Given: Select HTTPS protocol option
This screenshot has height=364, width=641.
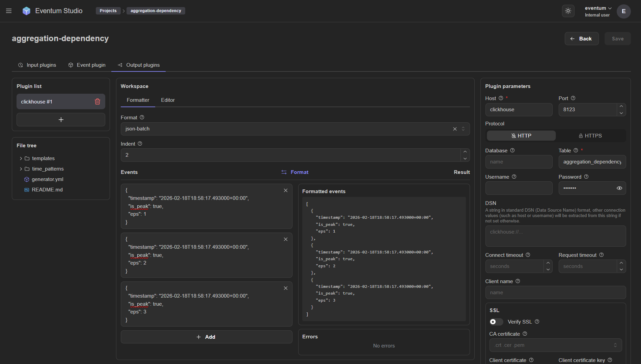Looking at the screenshot, I should coord(590,135).
